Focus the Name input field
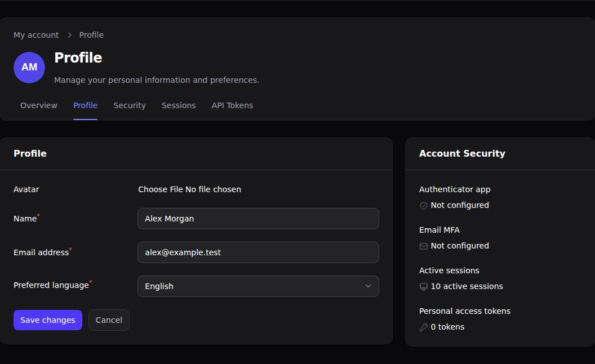 coord(258,219)
